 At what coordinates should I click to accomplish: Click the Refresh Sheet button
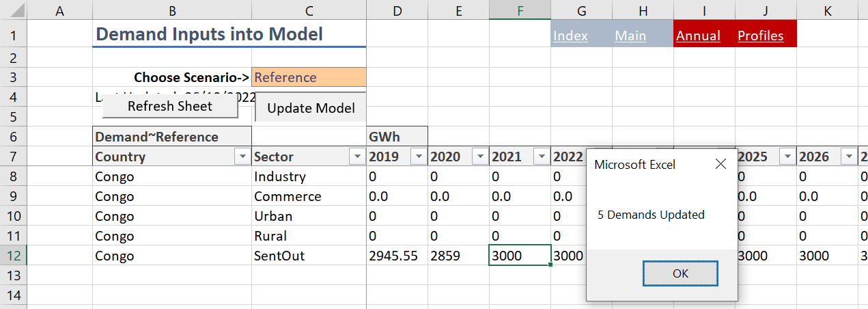(170, 106)
